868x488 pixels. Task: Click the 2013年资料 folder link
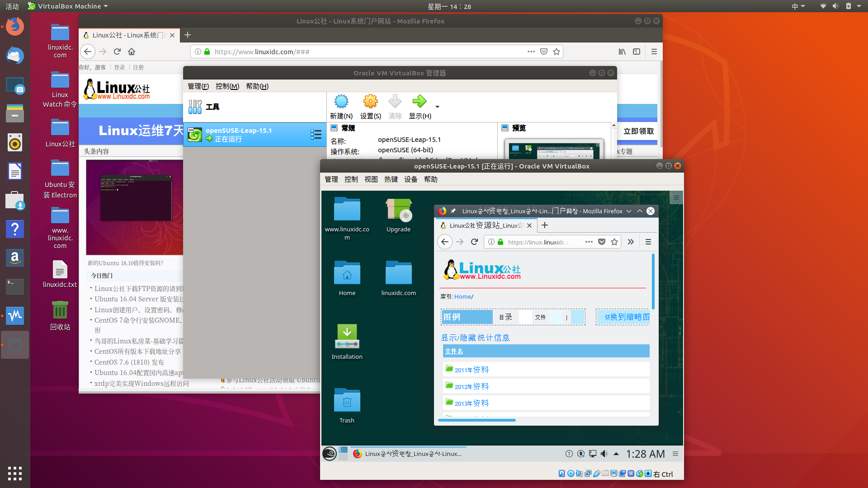click(x=472, y=403)
